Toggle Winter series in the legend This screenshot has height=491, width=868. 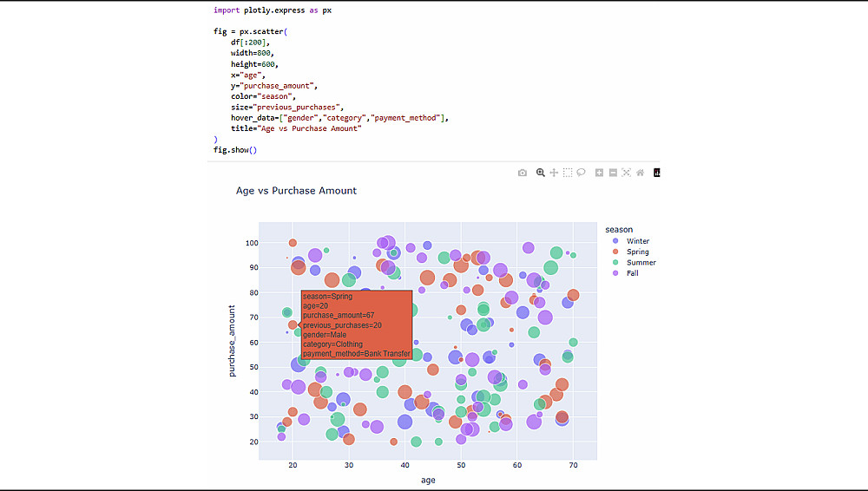coord(637,241)
